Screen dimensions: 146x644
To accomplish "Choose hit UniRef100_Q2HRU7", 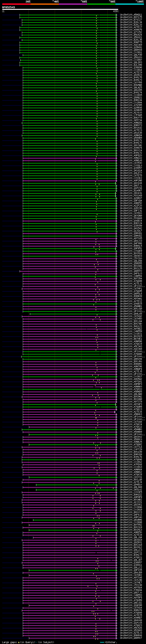I will (131, 198).
